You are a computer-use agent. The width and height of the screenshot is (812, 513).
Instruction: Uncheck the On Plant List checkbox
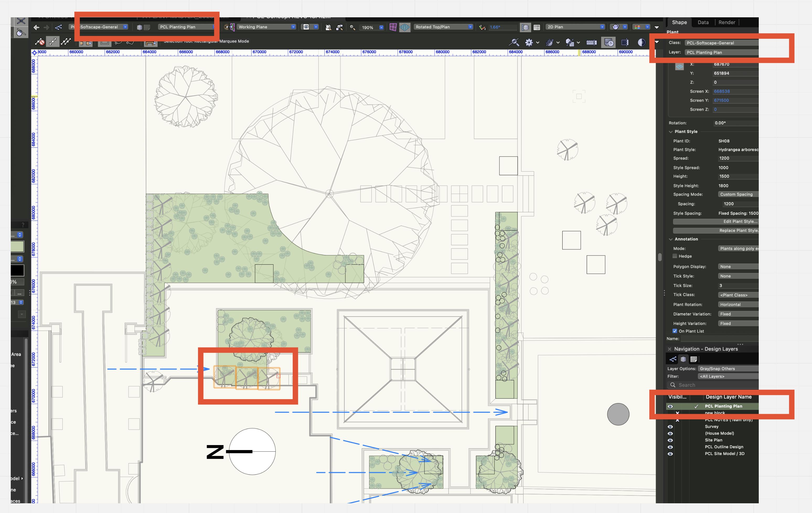pos(675,331)
